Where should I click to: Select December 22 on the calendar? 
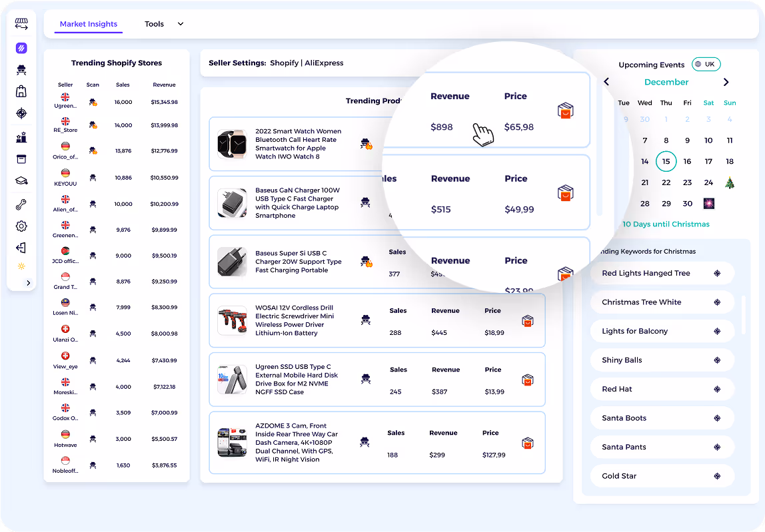point(666,182)
